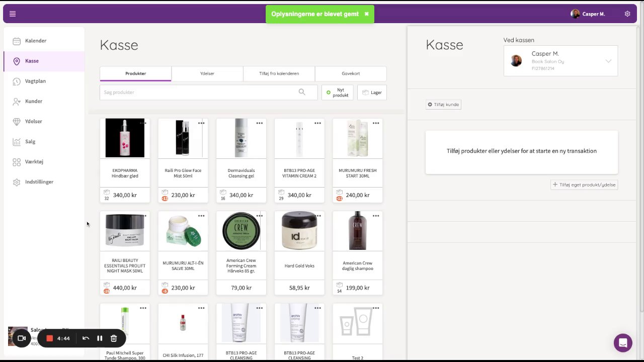Click the 79,00 kr price
Image resolution: width=644 pixels, height=362 pixels.
coord(242,288)
